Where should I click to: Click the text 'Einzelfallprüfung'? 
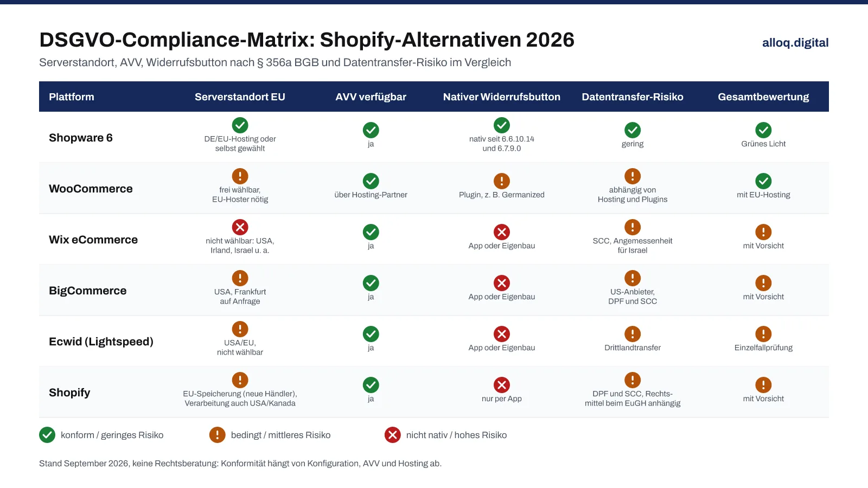(763, 348)
